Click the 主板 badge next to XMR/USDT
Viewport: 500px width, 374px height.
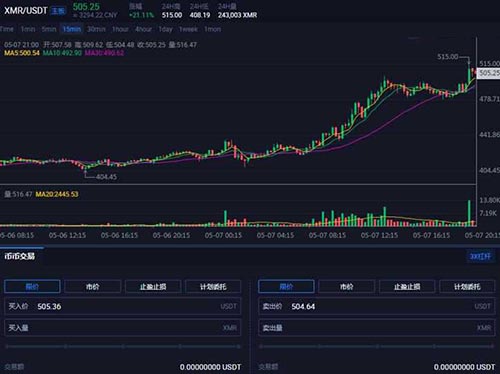(x=58, y=11)
